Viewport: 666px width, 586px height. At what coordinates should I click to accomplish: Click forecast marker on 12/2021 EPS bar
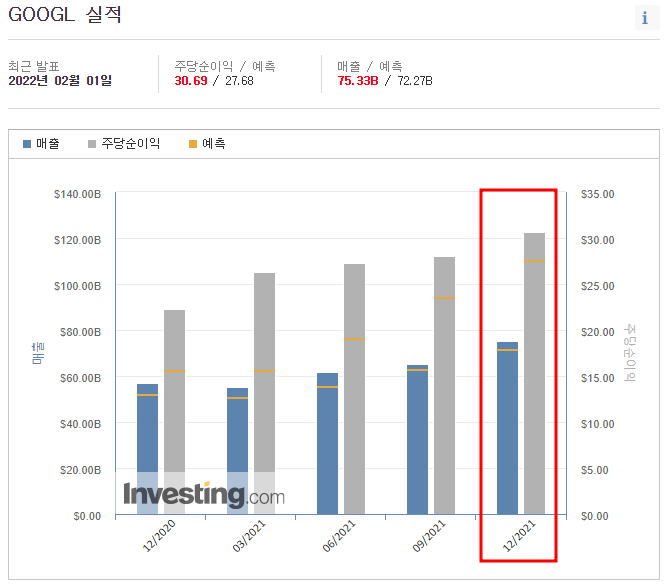click(535, 261)
